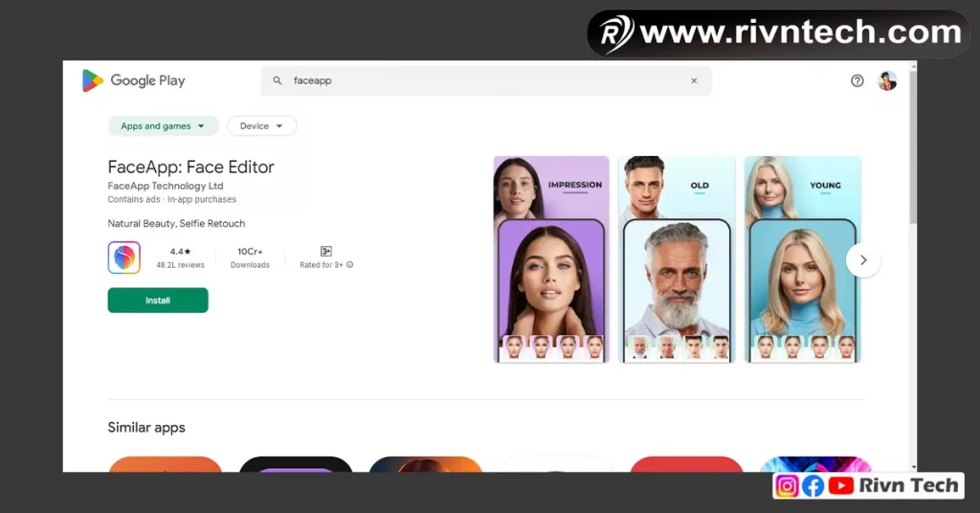Image resolution: width=980 pixels, height=513 pixels.
Task: Click 'Natural Beauty, Selfie Retouch' text
Action: 176,223
